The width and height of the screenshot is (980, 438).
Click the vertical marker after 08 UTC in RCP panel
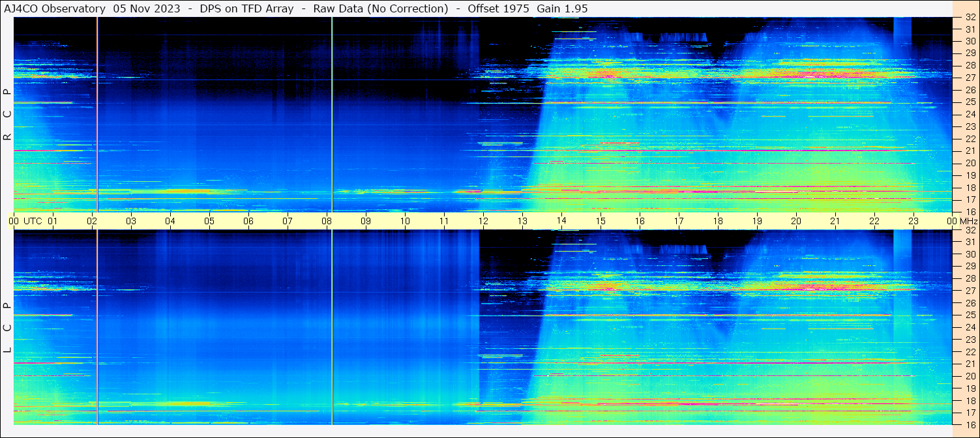pyautogui.click(x=332, y=115)
